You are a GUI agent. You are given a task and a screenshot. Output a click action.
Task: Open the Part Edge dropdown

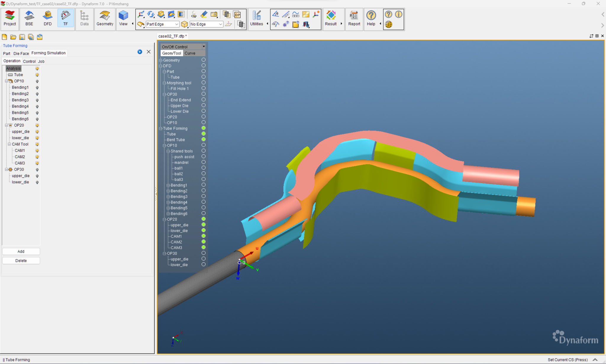pos(177,24)
